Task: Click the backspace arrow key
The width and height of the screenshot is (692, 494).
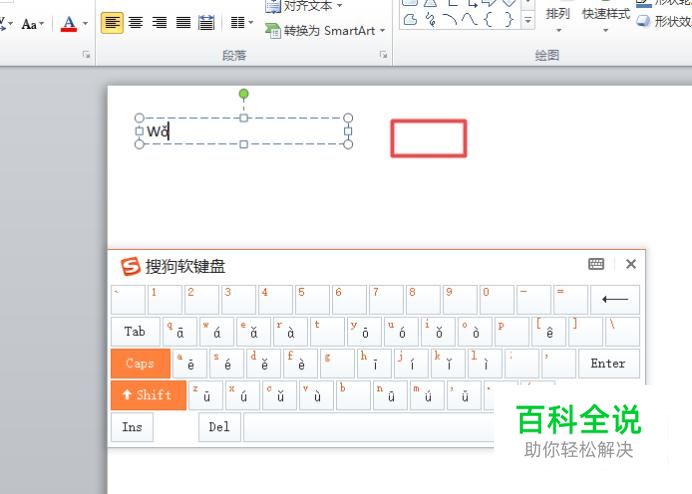Action: (615, 299)
